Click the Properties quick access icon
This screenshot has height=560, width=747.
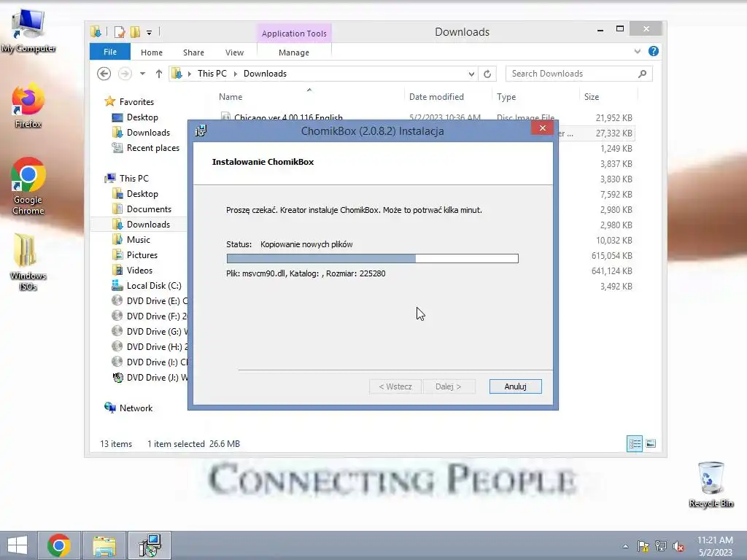click(119, 32)
